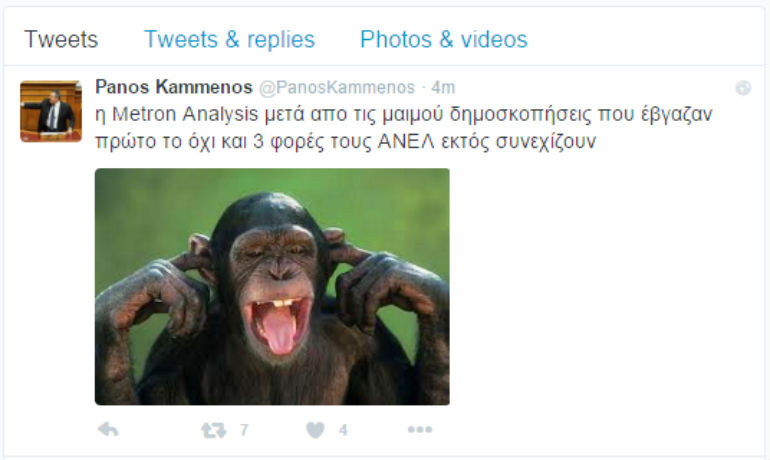Click blank space right of the chimpanzee photo

pos(604,287)
